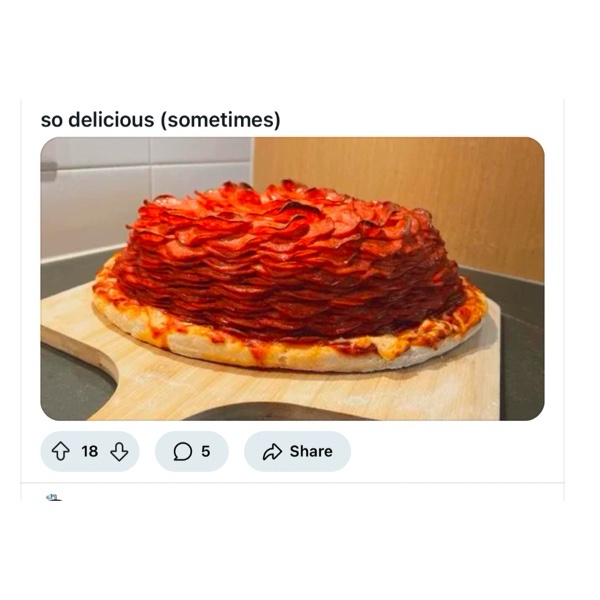The width and height of the screenshot is (600, 600).
Task: Open the commenter avatar below the post
Action: (x=54, y=497)
